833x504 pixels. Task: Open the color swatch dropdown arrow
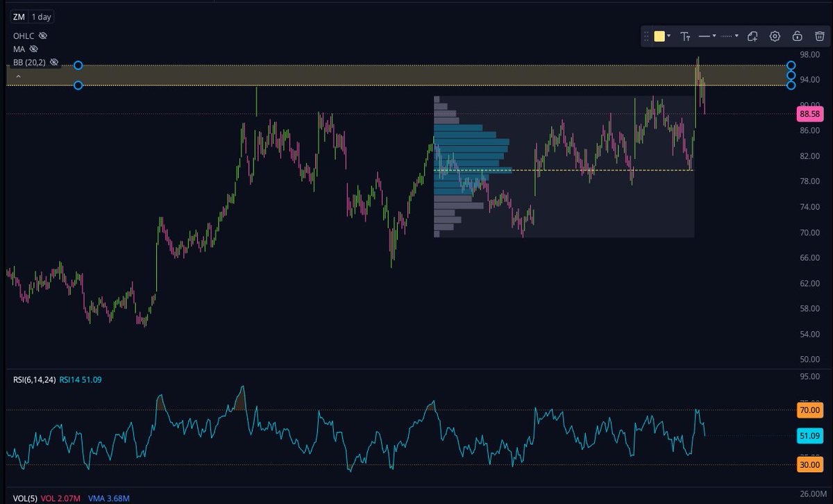click(x=669, y=37)
